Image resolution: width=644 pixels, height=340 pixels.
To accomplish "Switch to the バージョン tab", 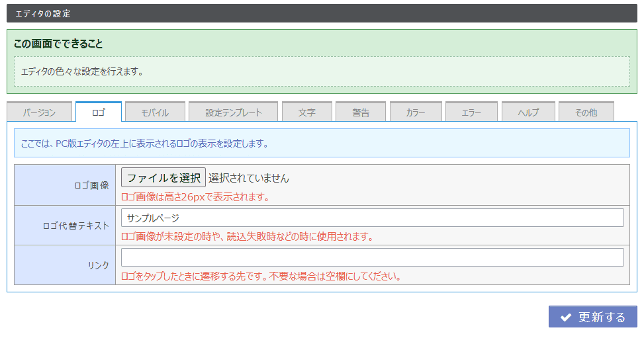I will (x=39, y=112).
